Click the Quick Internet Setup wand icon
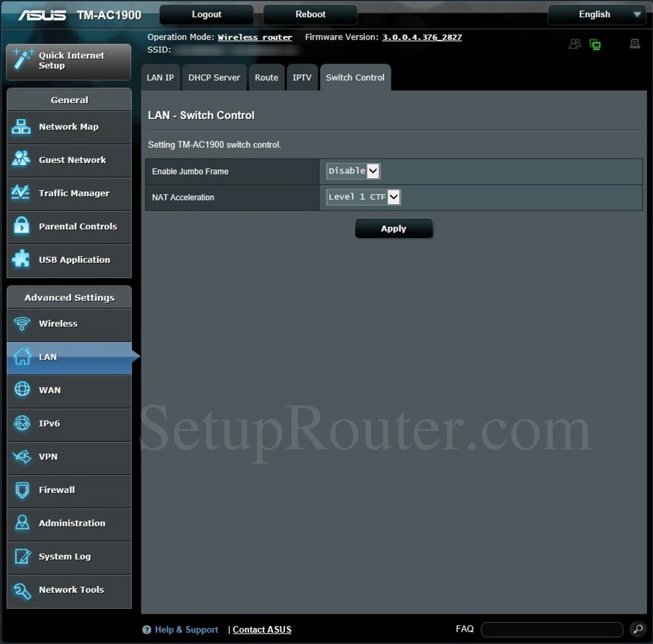This screenshot has width=653, height=644. tap(23, 59)
